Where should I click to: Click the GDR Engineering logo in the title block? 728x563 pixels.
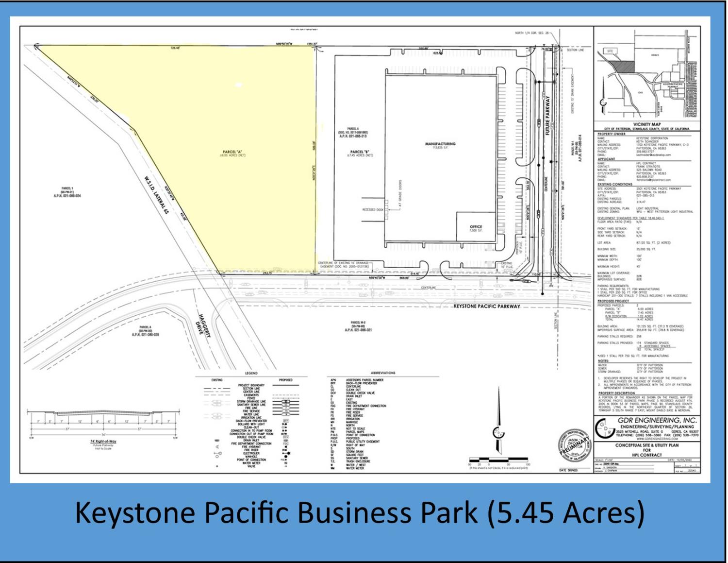605,428
